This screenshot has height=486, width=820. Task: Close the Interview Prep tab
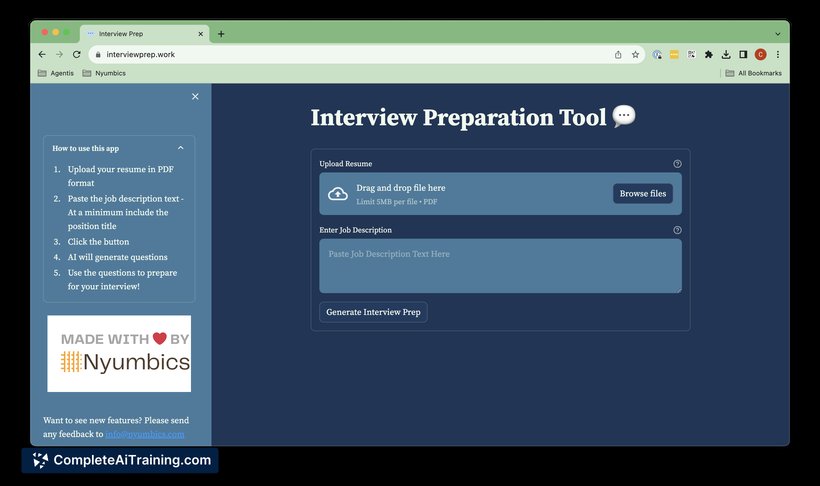200,34
